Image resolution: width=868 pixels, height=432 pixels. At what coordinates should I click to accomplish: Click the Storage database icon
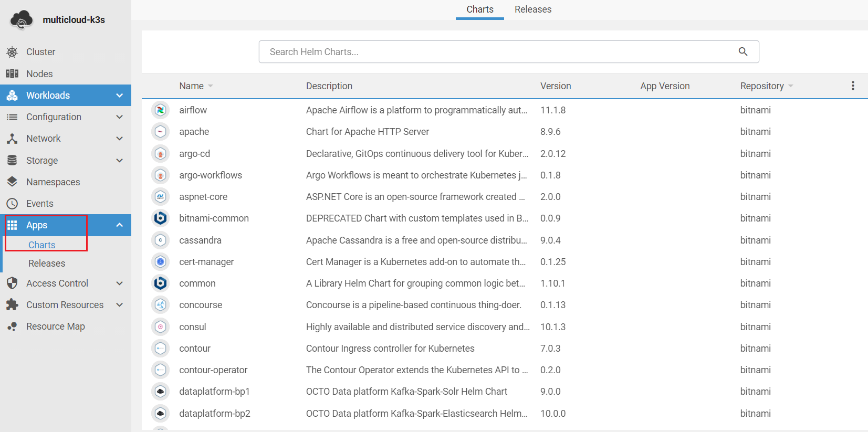[x=12, y=160]
